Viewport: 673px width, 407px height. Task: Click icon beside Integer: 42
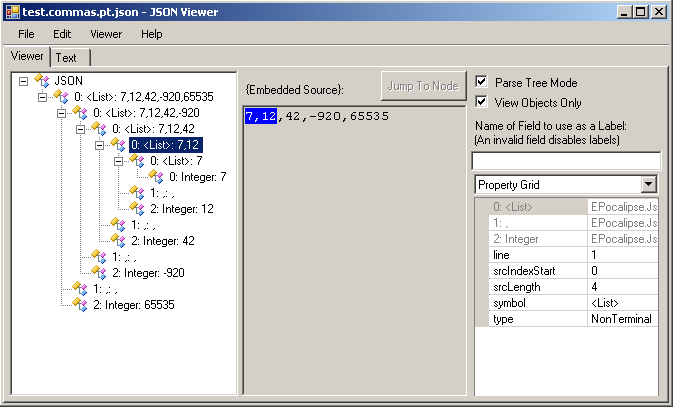pyautogui.click(x=118, y=240)
